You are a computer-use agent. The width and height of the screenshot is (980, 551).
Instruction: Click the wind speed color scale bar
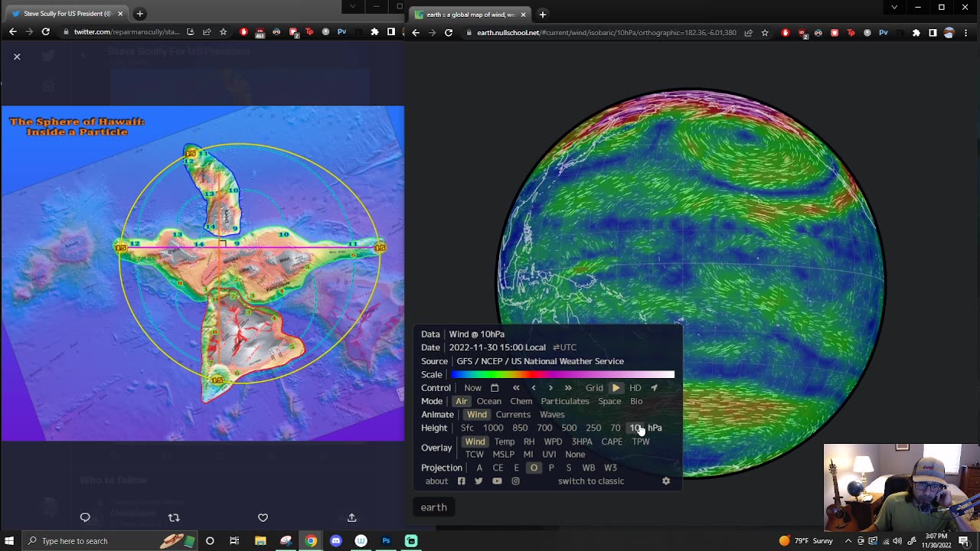tap(563, 374)
